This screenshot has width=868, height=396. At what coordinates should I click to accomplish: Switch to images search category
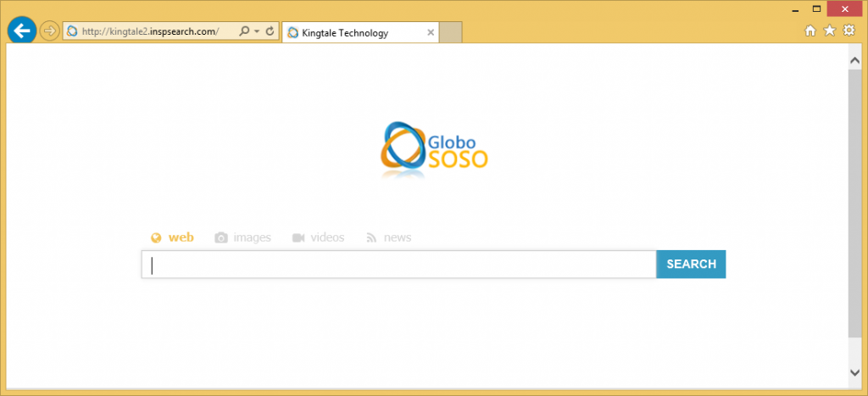pos(242,237)
